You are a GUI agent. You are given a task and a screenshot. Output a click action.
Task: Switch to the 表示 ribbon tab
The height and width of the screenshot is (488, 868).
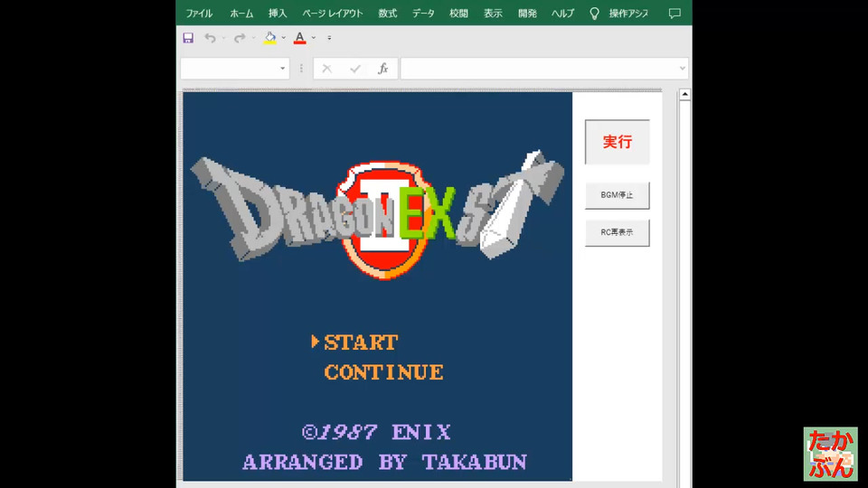pyautogui.click(x=493, y=14)
